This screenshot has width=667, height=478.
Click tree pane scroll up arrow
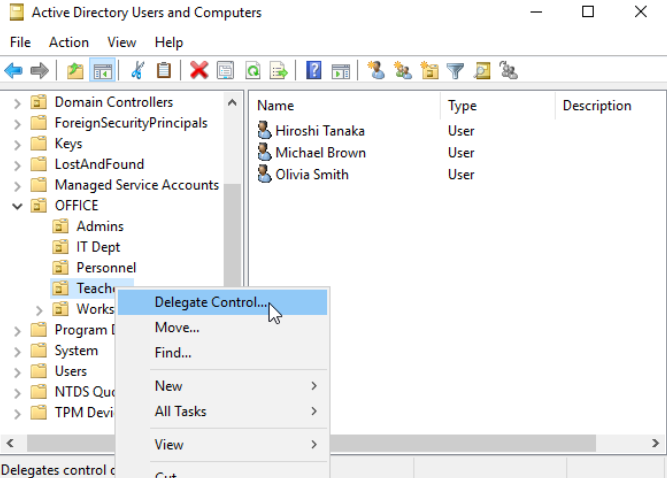point(232,102)
